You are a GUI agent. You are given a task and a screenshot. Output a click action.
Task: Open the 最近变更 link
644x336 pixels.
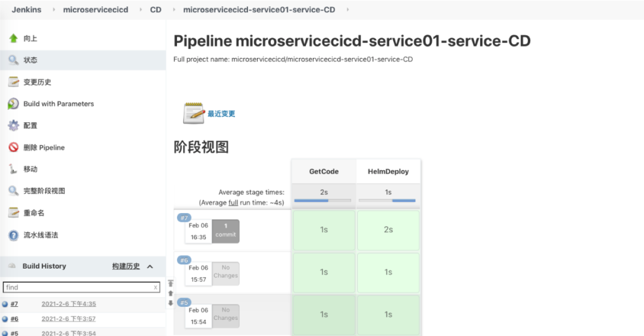click(221, 113)
